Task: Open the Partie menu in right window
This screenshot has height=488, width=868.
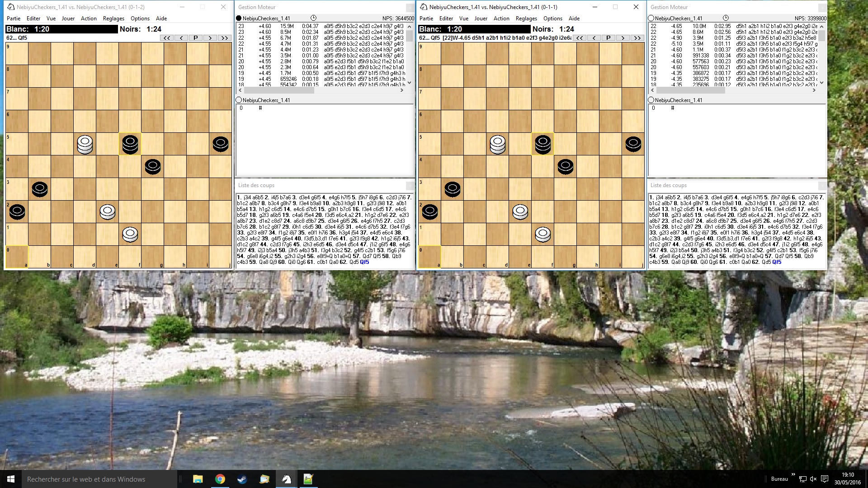Action: 426,19
